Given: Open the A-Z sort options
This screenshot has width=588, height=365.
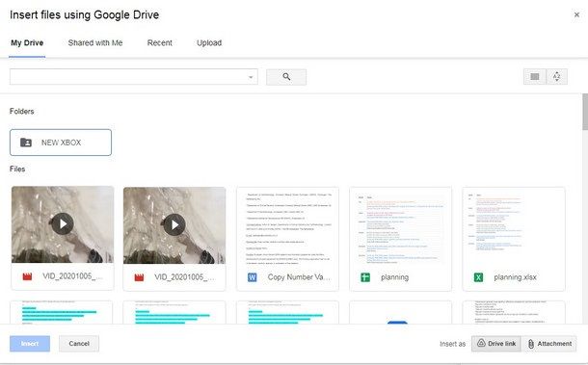Looking at the screenshot, I should (x=557, y=77).
